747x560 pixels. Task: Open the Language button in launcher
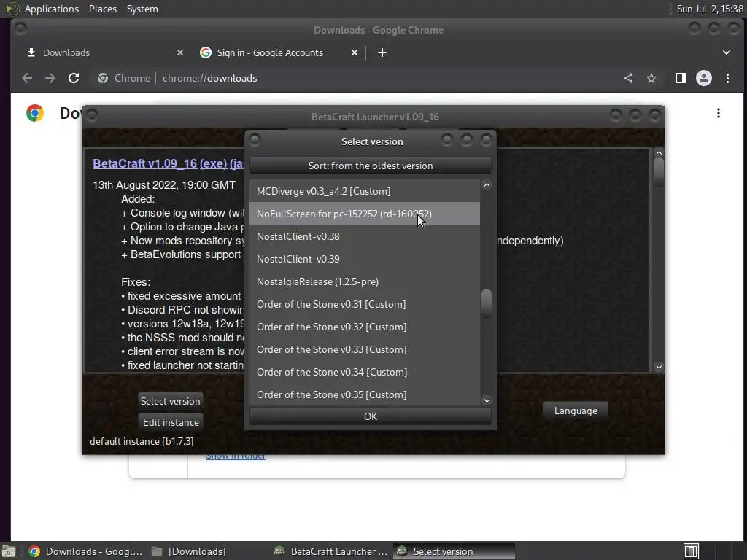[576, 411]
